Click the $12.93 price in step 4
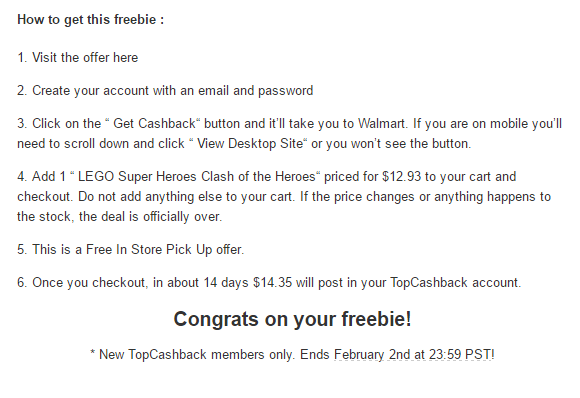 pyautogui.click(x=401, y=176)
